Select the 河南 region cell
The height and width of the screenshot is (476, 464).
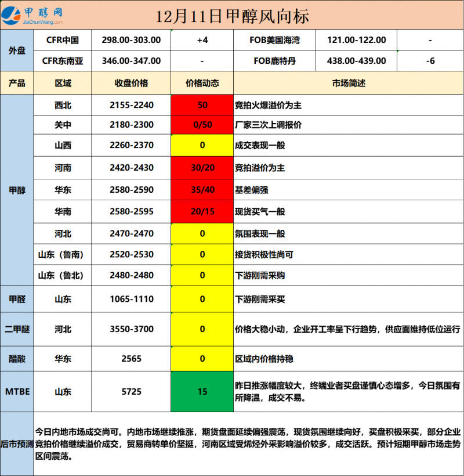coord(63,168)
